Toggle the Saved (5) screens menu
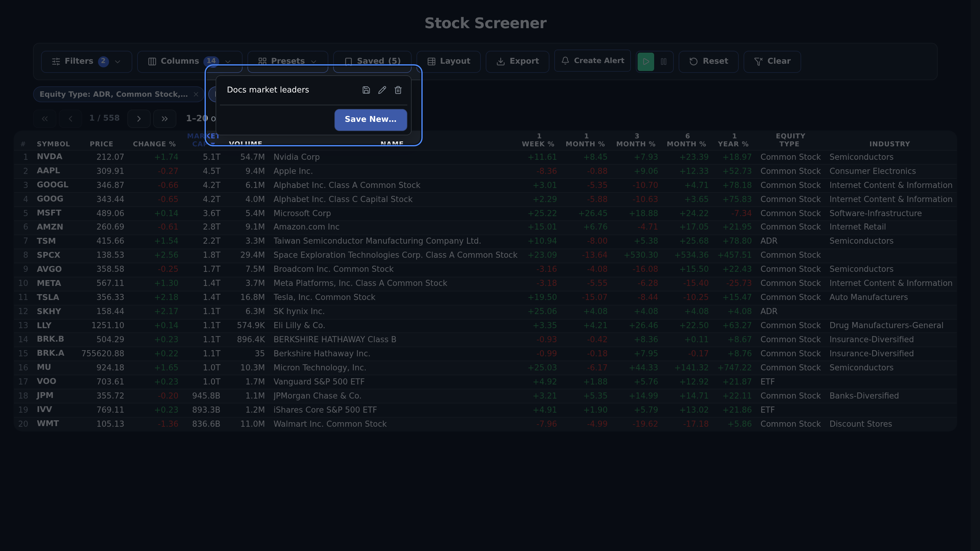This screenshot has width=980, height=551. 372,61
